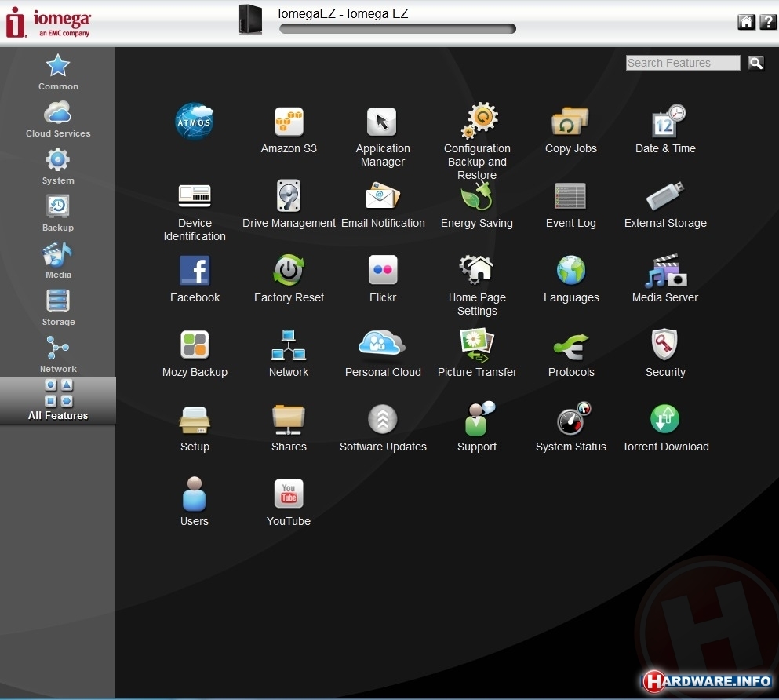Open Help with the question mark button
This screenshot has width=779, height=700.
tap(768, 22)
